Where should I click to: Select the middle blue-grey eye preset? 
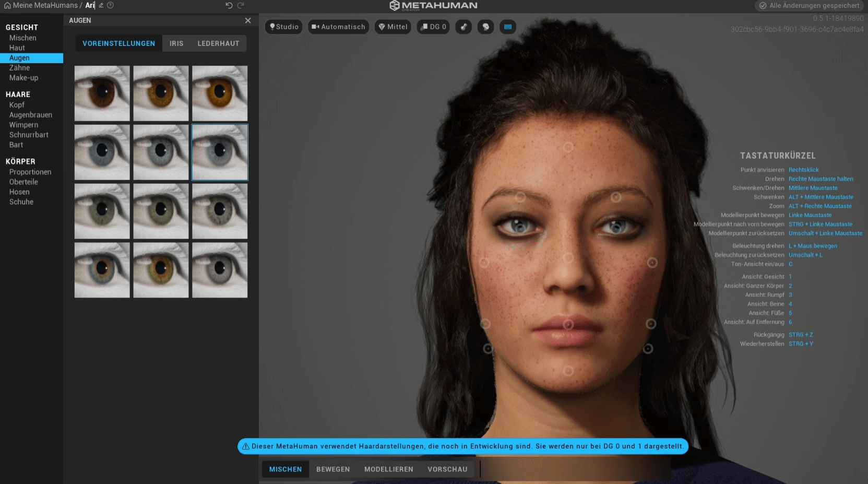[x=161, y=152]
